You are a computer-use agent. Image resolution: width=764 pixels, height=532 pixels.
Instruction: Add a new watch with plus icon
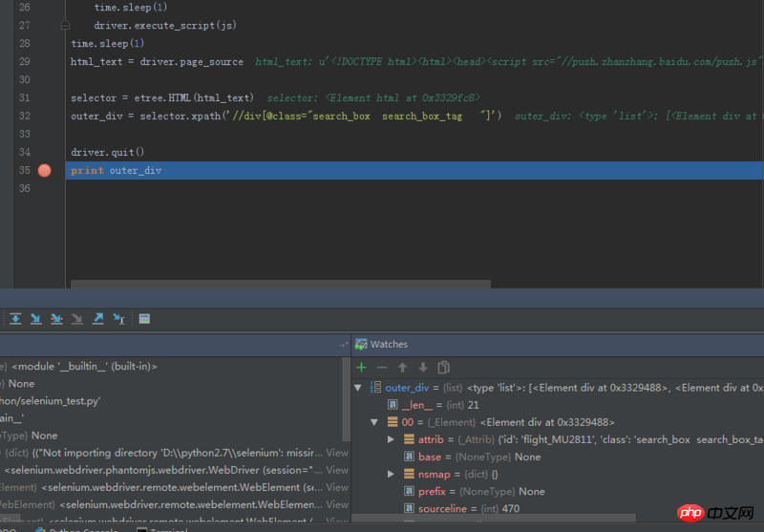(361, 367)
